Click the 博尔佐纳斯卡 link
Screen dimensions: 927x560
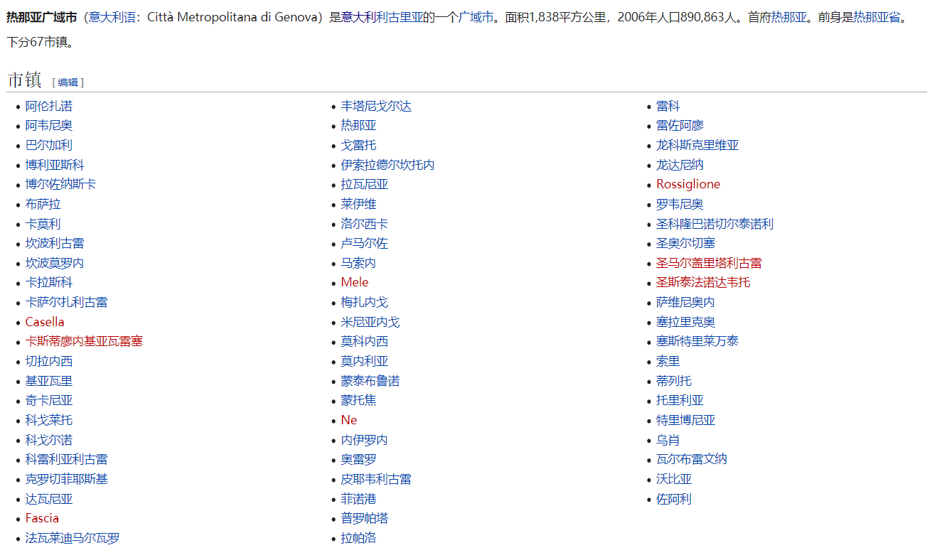click(x=60, y=185)
